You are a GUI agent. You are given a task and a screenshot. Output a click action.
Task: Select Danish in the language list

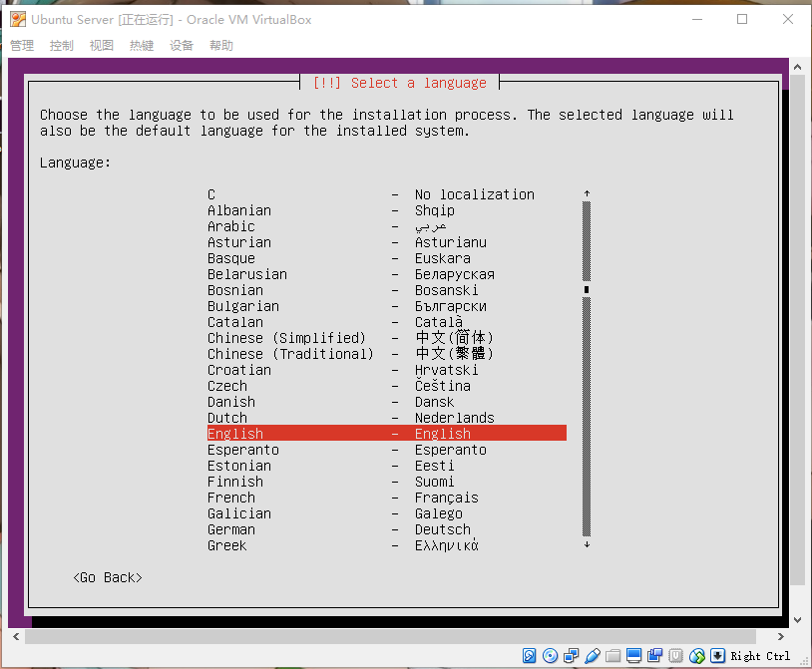pos(387,402)
